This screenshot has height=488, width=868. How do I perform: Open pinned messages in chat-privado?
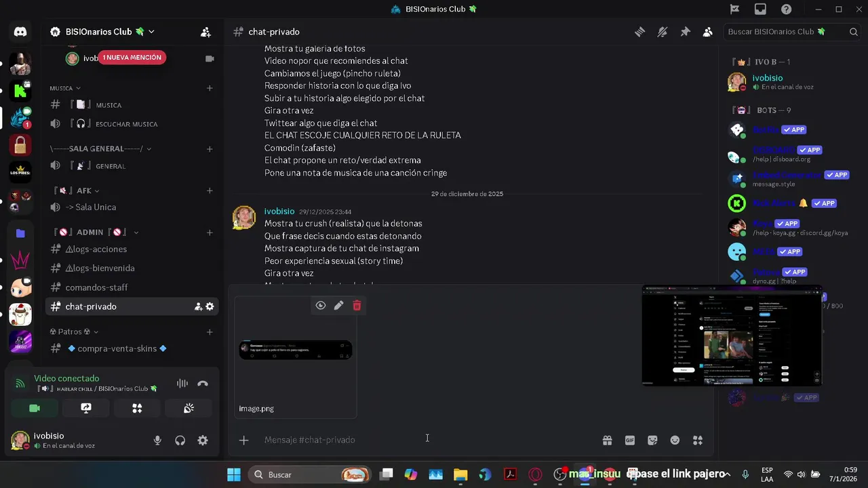685,32
